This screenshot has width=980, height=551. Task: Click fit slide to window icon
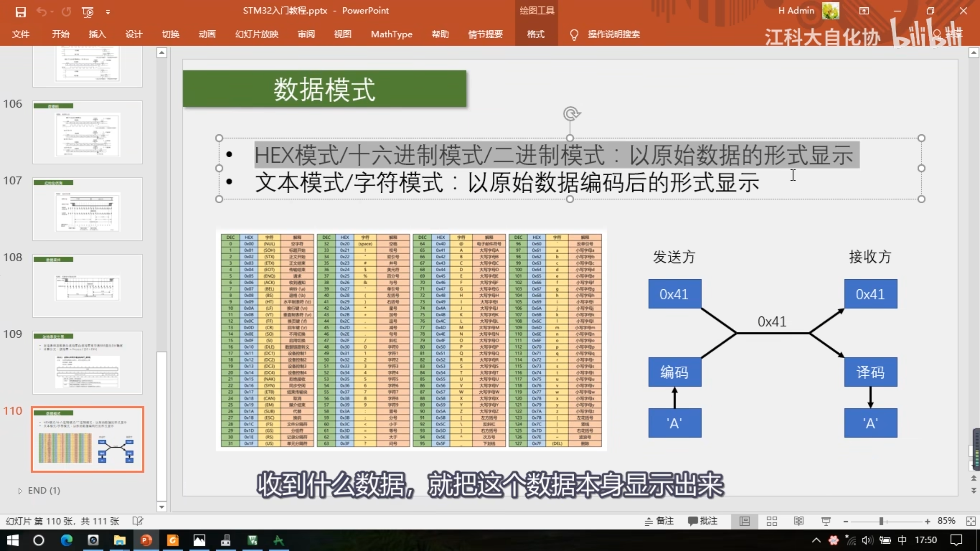(x=971, y=521)
